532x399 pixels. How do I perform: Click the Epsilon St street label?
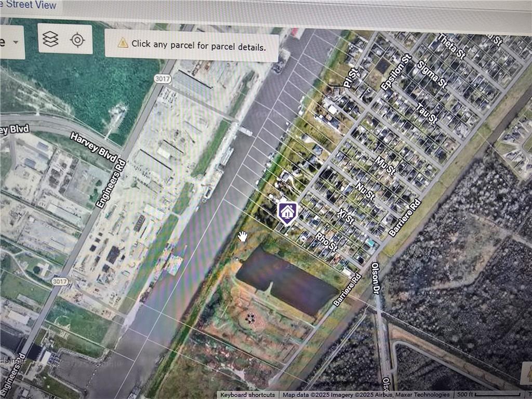(396, 72)
